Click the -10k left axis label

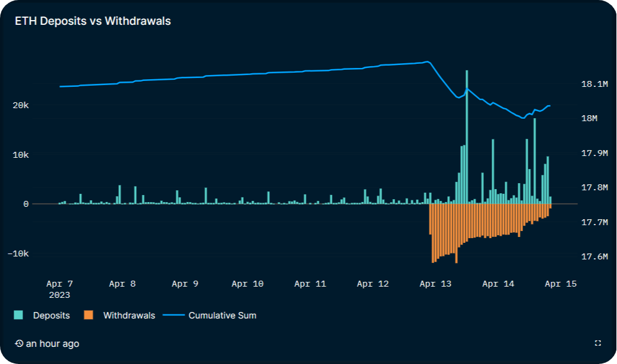[18, 253]
